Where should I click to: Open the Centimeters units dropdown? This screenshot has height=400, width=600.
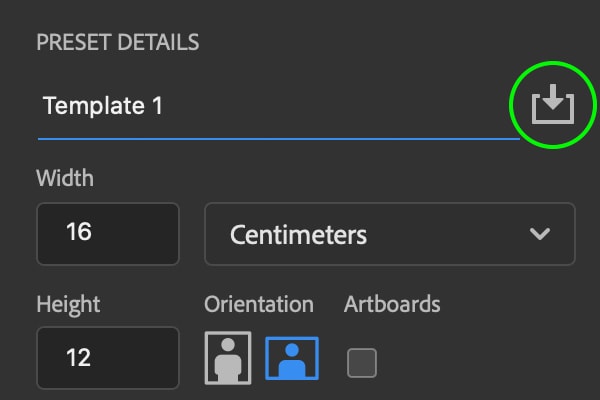[x=390, y=234]
